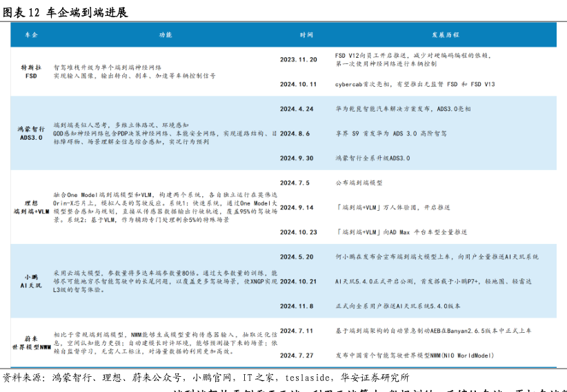Click the date 2023.11.20
This screenshot has height=392, width=567.
299,59
